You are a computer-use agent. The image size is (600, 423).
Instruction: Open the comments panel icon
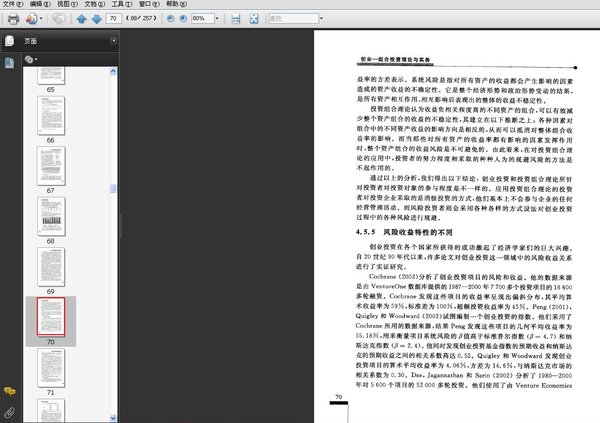pyautogui.click(x=9, y=391)
